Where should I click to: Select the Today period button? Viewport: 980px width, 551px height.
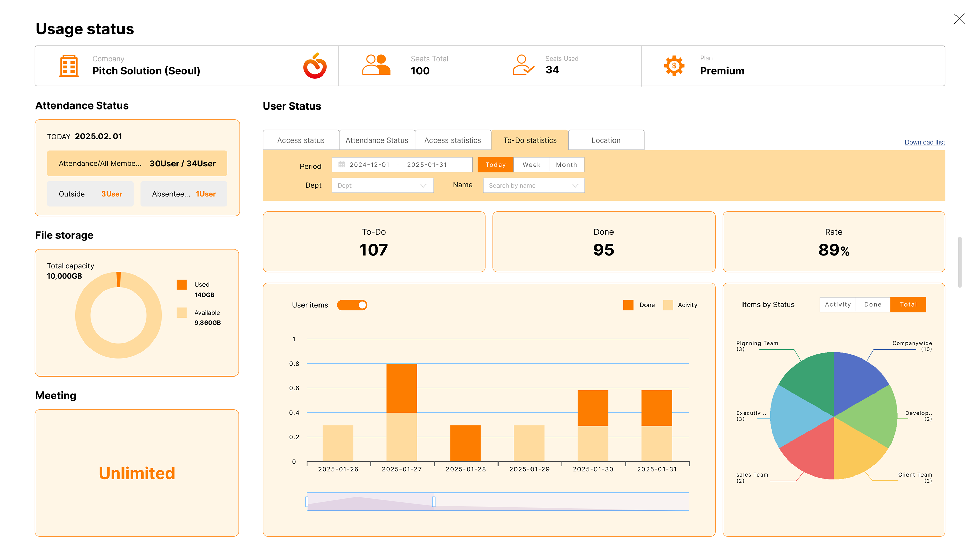495,165
